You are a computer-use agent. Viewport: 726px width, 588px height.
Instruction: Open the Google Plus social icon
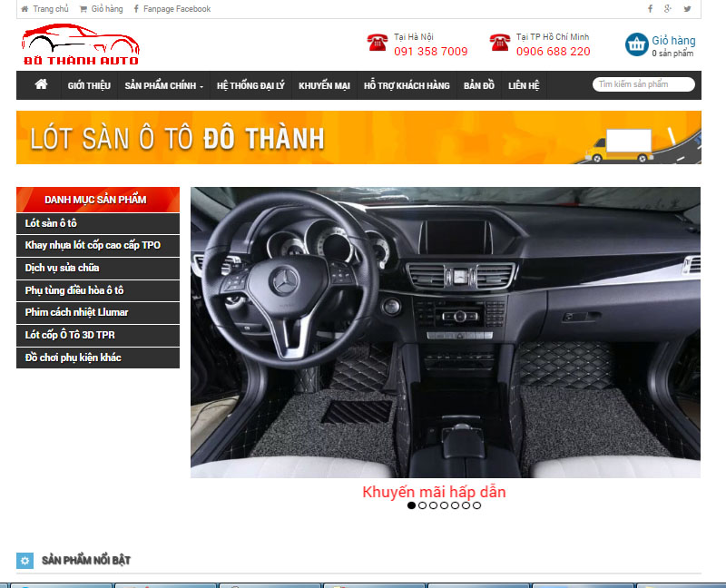click(668, 9)
